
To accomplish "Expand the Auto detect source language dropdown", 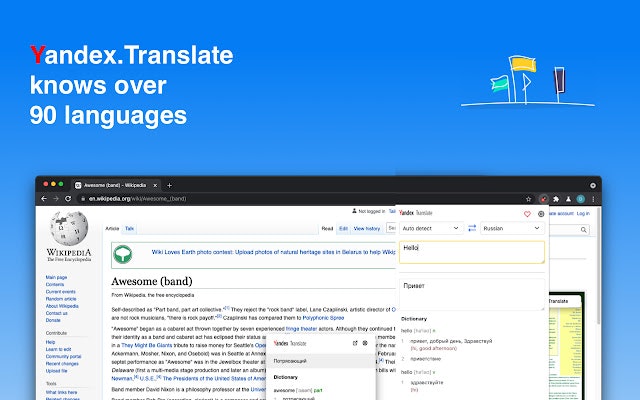I will tap(431, 228).
